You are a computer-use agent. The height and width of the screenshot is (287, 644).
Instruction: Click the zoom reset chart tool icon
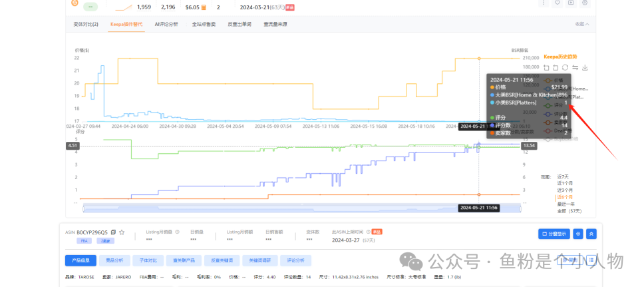coord(556,67)
